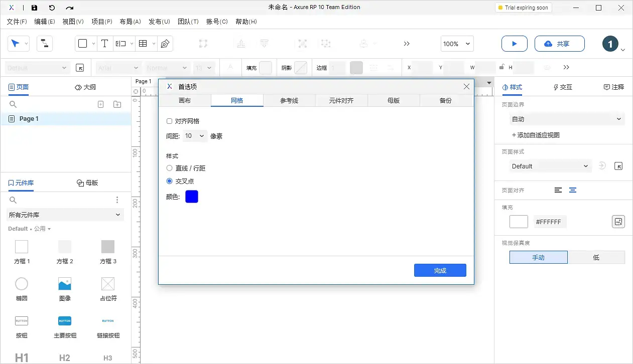Click the 完成 button to close preferences

[440, 270]
